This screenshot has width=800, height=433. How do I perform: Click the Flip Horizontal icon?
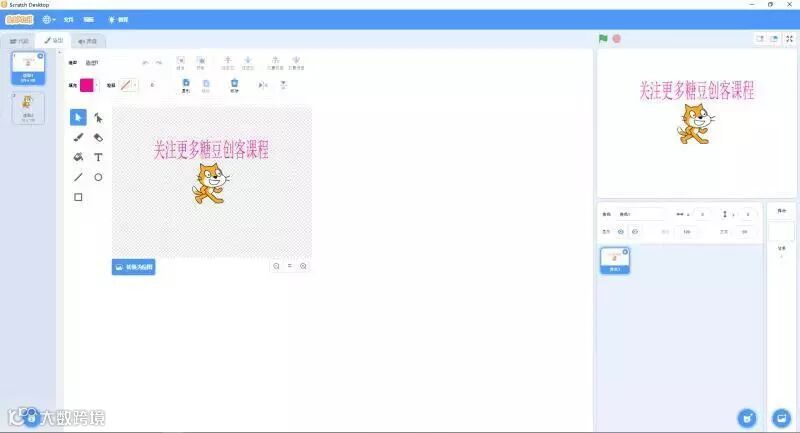262,85
